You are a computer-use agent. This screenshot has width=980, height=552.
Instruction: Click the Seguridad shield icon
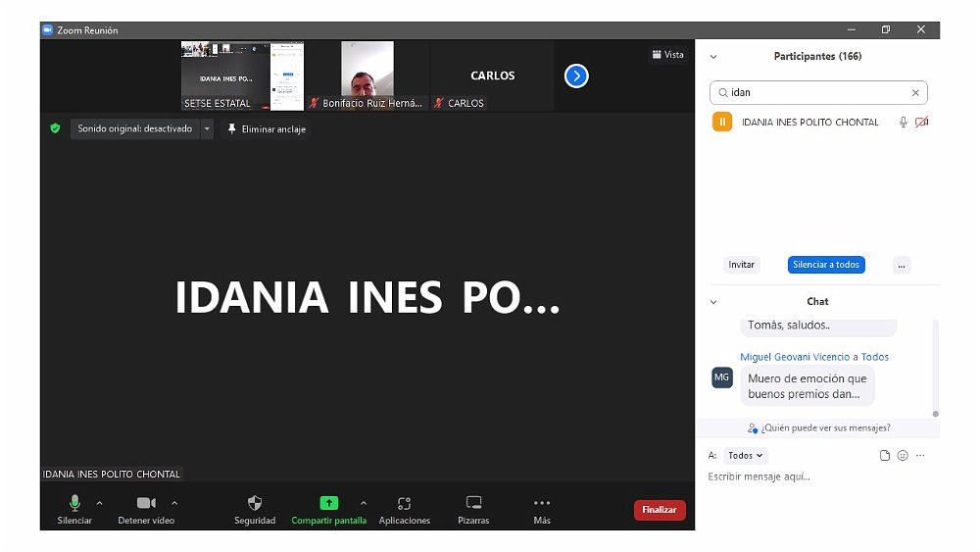point(255,503)
